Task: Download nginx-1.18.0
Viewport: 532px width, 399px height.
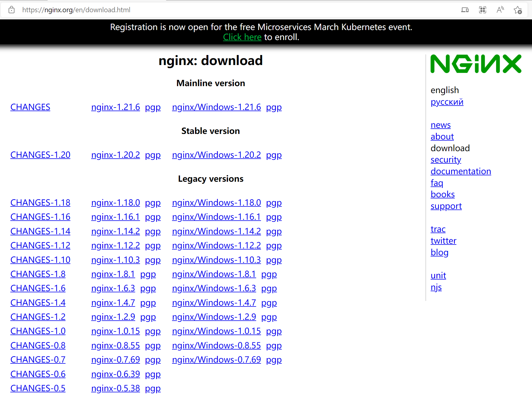Action: pos(116,203)
